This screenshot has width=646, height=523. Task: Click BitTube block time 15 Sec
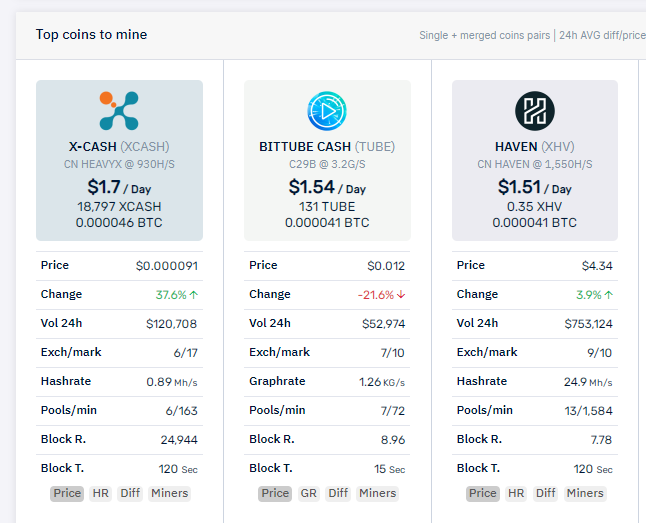(390, 469)
